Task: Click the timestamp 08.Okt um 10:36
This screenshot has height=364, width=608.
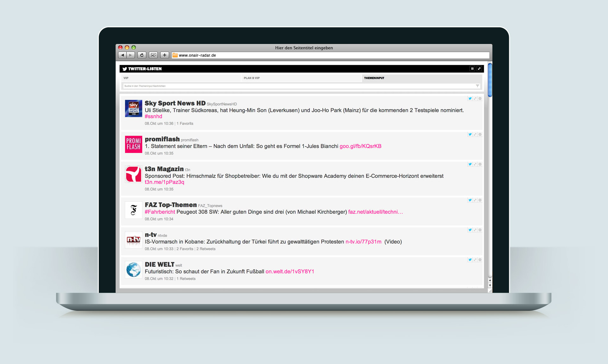Action: click(x=159, y=124)
